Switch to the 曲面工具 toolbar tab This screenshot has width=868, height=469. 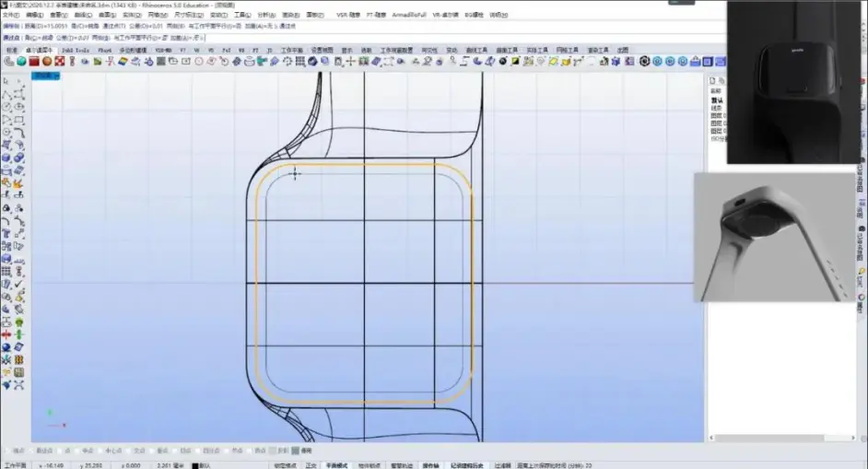point(507,50)
